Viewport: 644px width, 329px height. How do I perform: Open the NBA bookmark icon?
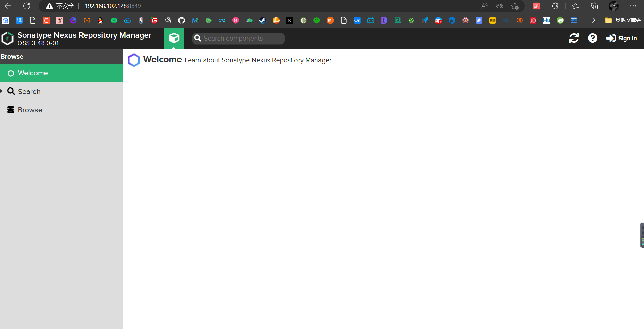[141, 20]
